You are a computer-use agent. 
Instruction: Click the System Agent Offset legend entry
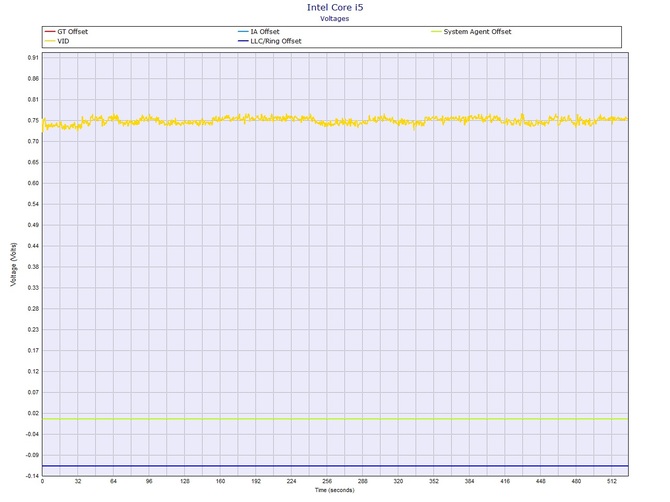click(471, 32)
